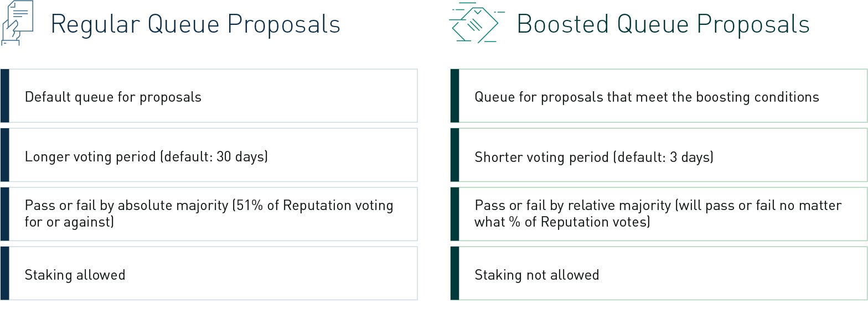Open the absolute majority rule card
This screenshot has width=868, height=330.
(x=213, y=214)
